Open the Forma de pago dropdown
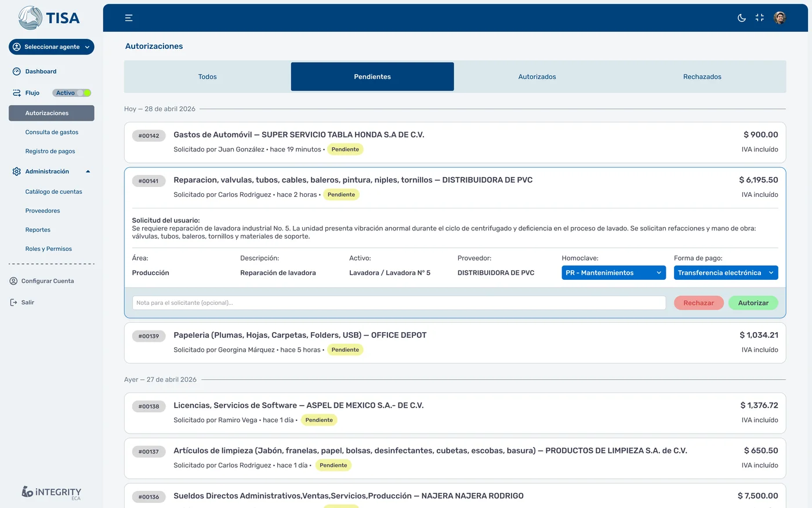This screenshot has height=508, width=812. [x=726, y=273]
